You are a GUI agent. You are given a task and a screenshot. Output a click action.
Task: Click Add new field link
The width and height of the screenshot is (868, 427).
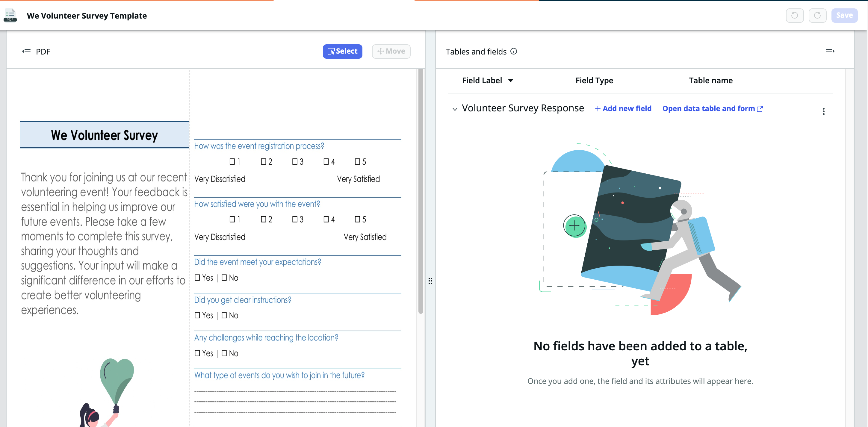tap(623, 108)
